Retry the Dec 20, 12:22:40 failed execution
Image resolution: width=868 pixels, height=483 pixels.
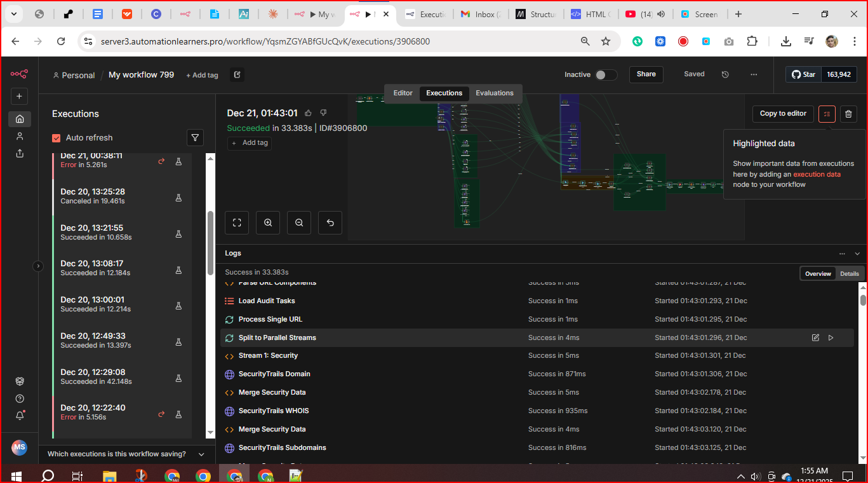click(161, 414)
